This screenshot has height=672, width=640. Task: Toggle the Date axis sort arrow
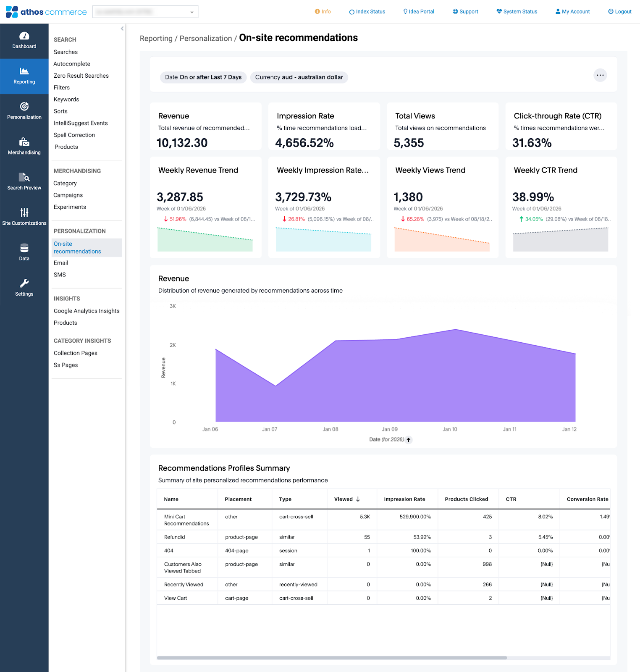point(409,440)
